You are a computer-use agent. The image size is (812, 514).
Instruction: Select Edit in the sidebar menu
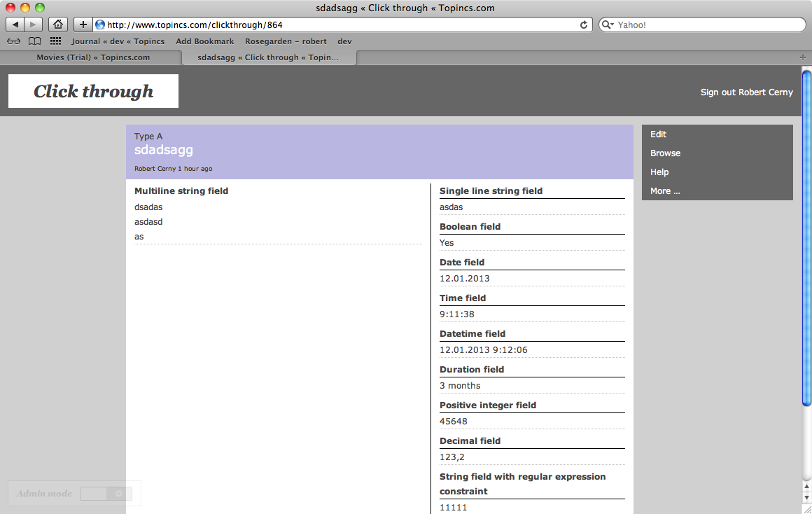658,134
